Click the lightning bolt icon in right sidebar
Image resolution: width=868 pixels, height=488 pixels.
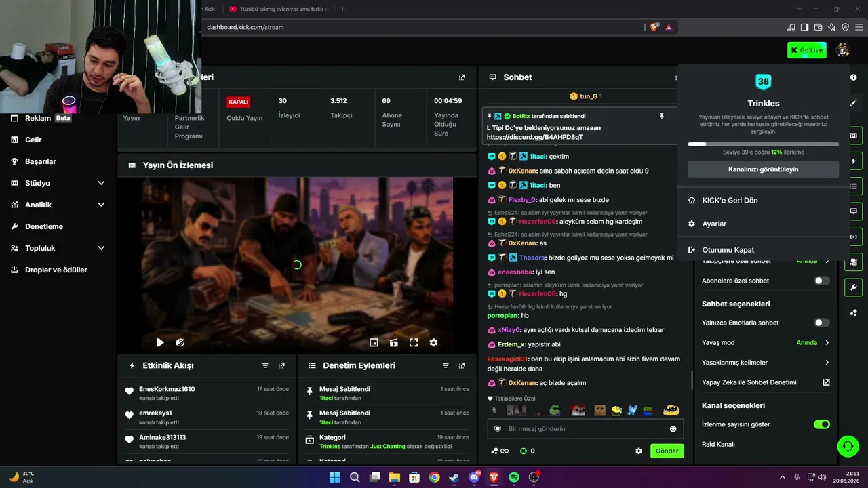tap(853, 161)
